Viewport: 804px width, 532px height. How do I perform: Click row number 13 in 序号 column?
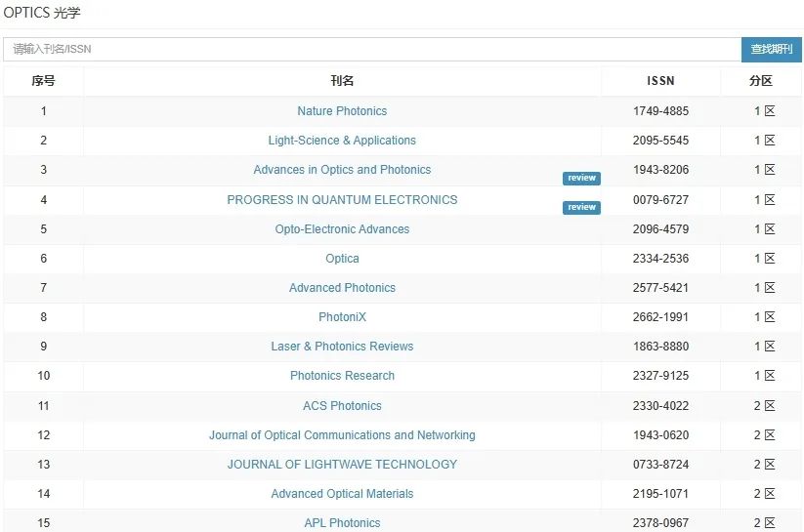pos(44,464)
